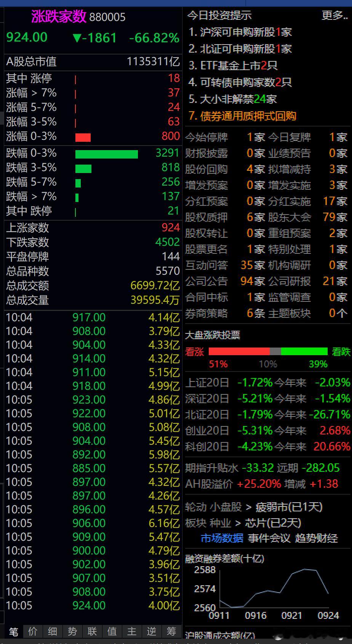Click 下跌家数 4502 value
This screenshot has width=352, height=644.
(168, 242)
